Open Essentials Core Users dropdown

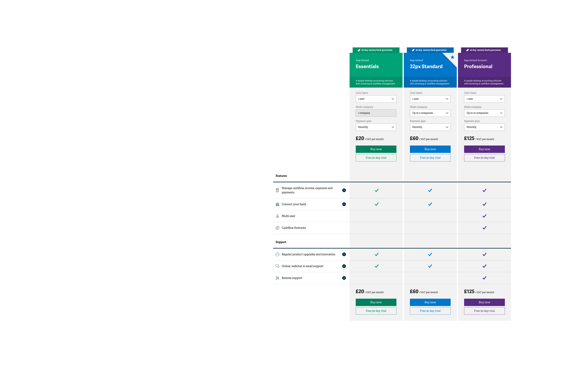(376, 99)
